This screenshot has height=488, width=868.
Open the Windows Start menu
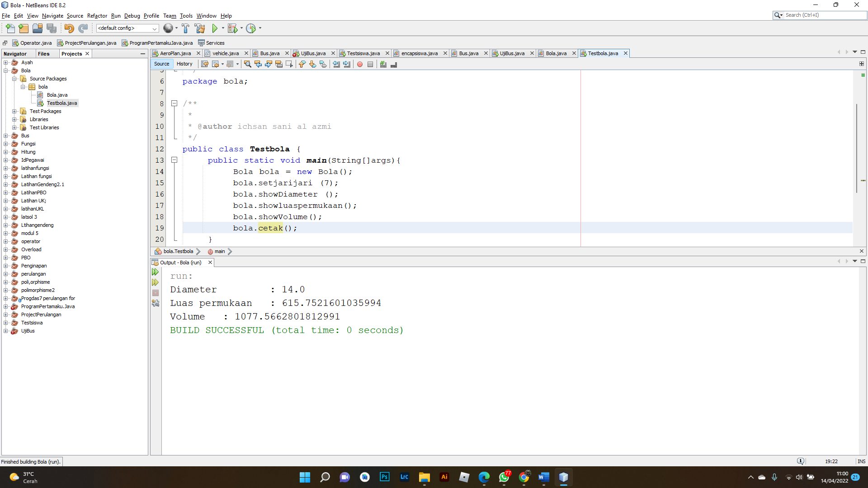pyautogui.click(x=305, y=477)
